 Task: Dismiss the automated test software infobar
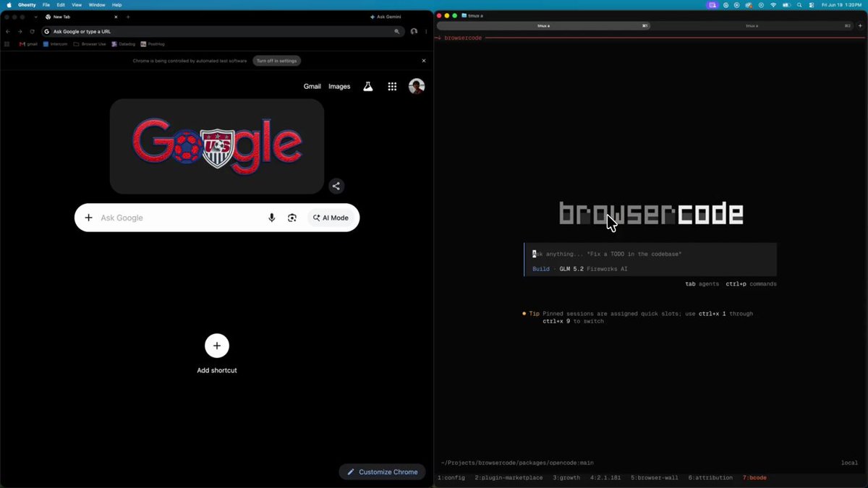point(424,61)
